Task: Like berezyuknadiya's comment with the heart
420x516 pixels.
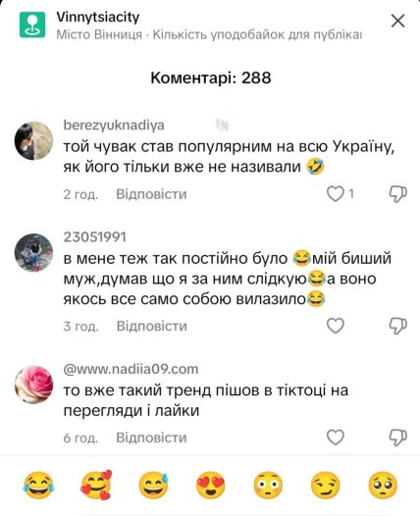Action: click(x=336, y=194)
